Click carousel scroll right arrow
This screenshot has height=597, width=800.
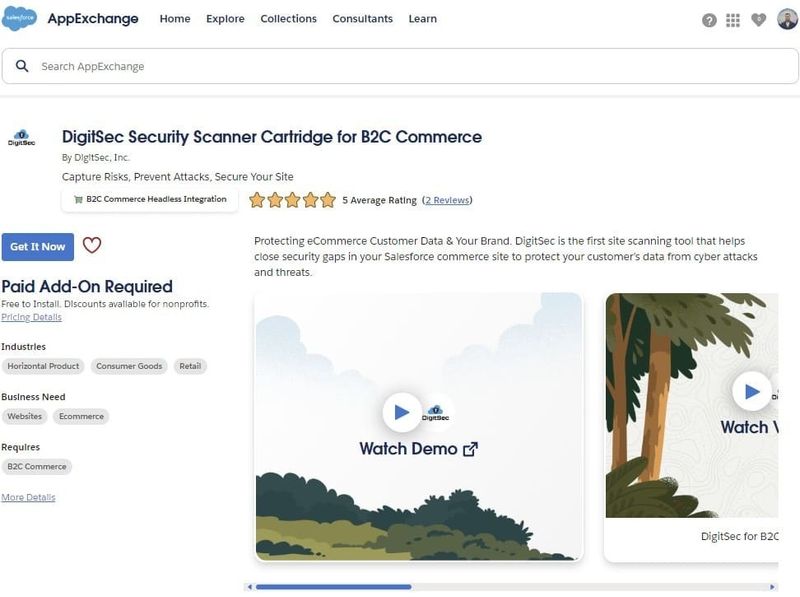coord(772,587)
